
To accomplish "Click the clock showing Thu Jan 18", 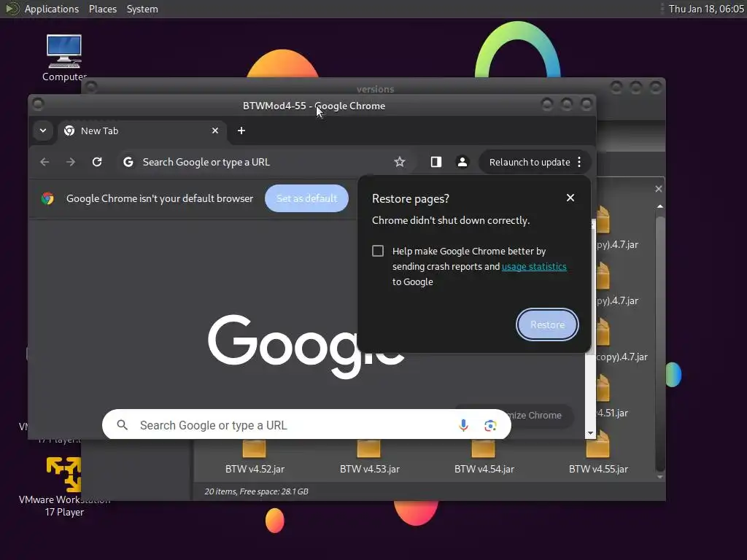I will (706, 9).
